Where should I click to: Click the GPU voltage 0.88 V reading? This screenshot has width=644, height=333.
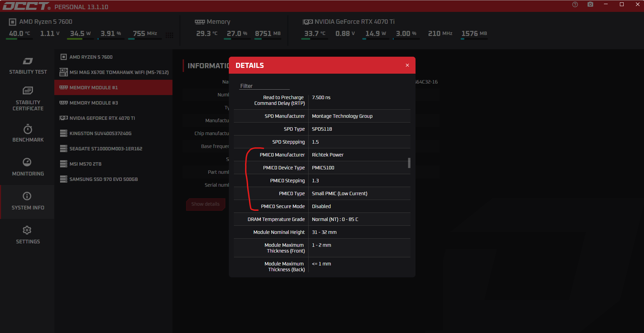[x=345, y=34]
